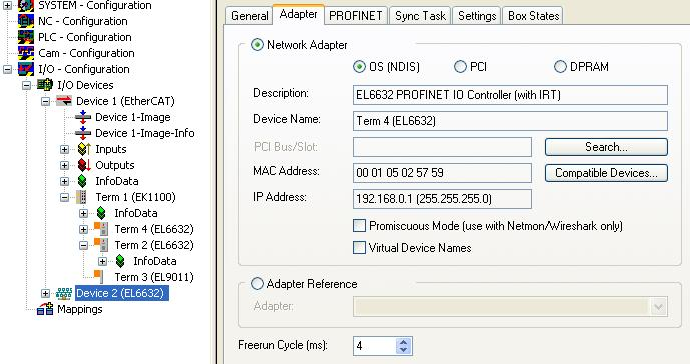This screenshot has height=364, width=690.
Task: Click the InfoData icon under Term 1
Action: click(x=101, y=213)
